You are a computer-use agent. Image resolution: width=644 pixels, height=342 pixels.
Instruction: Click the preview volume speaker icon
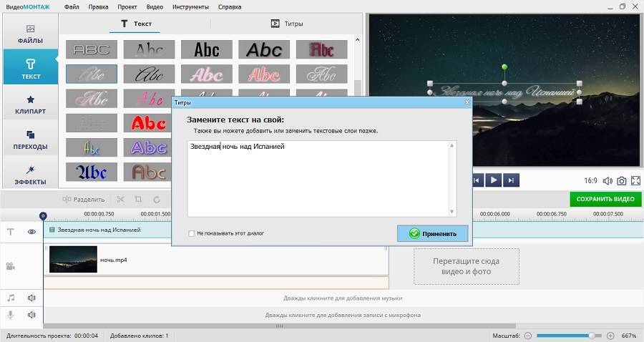tap(608, 181)
